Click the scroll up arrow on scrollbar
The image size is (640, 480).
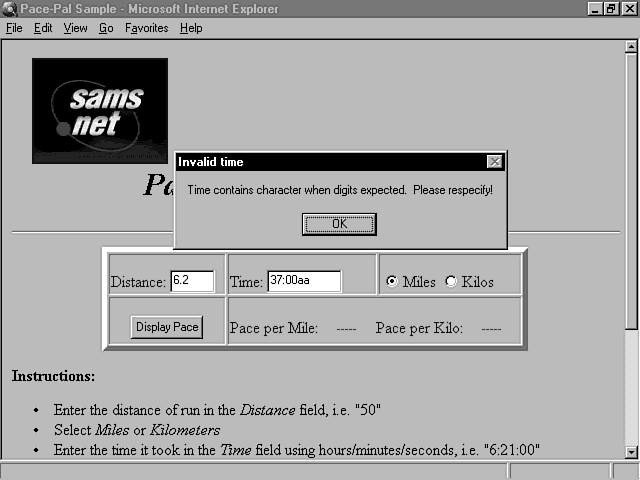coord(630,46)
